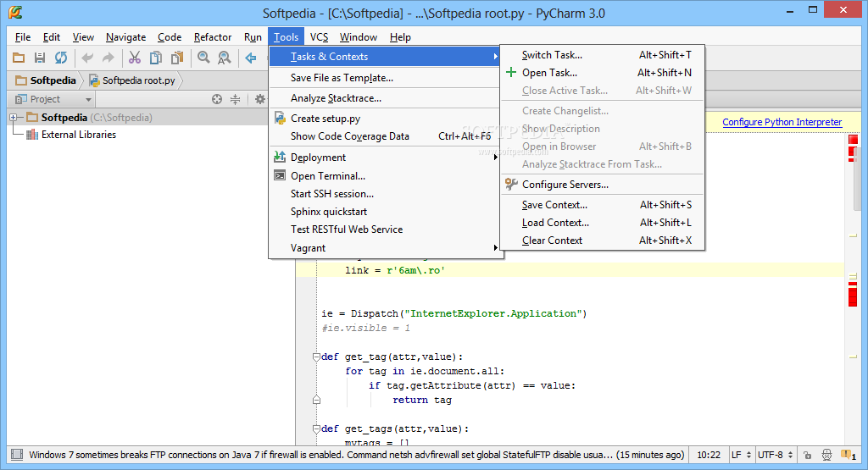Click the Replace magnifier icon

(x=224, y=58)
